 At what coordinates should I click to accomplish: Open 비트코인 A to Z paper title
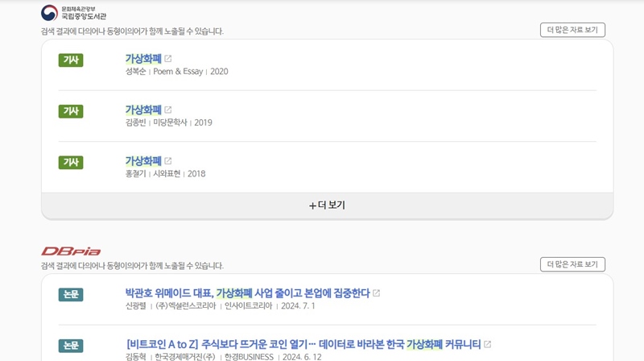click(303, 344)
